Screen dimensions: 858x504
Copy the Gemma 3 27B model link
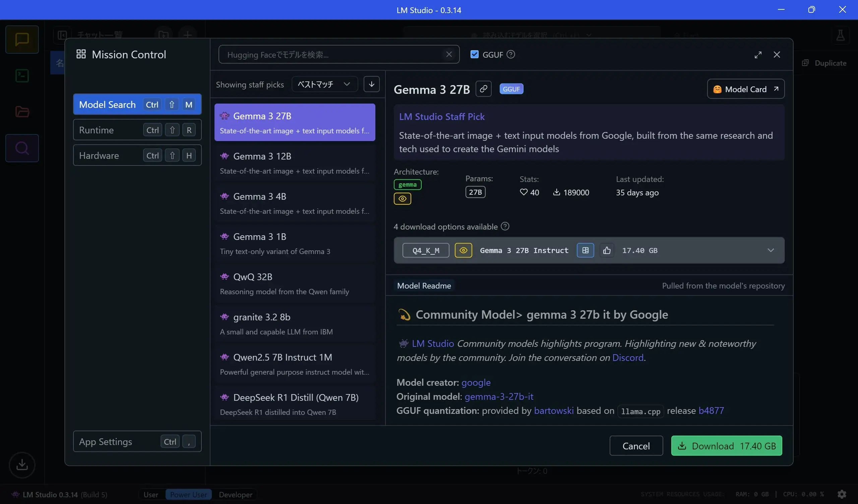pos(484,89)
